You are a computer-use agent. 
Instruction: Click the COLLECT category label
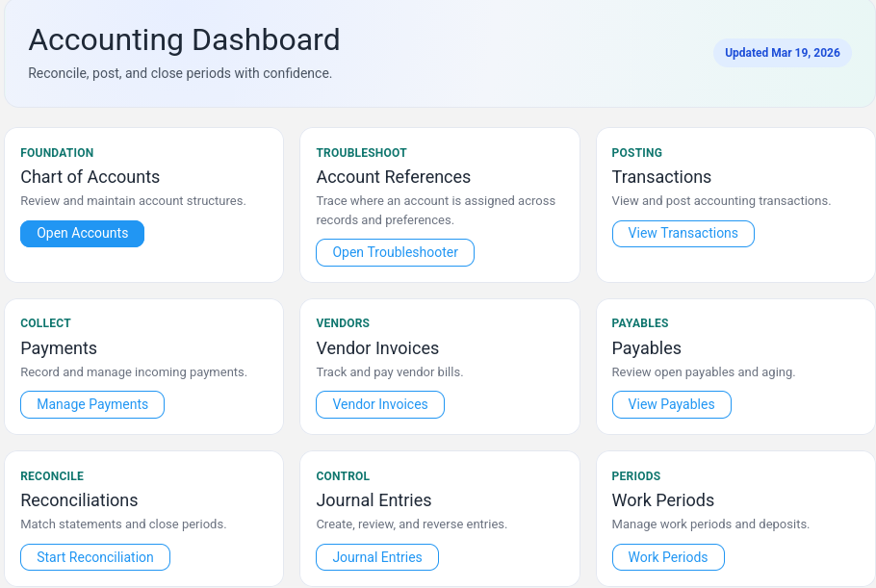[x=46, y=323]
